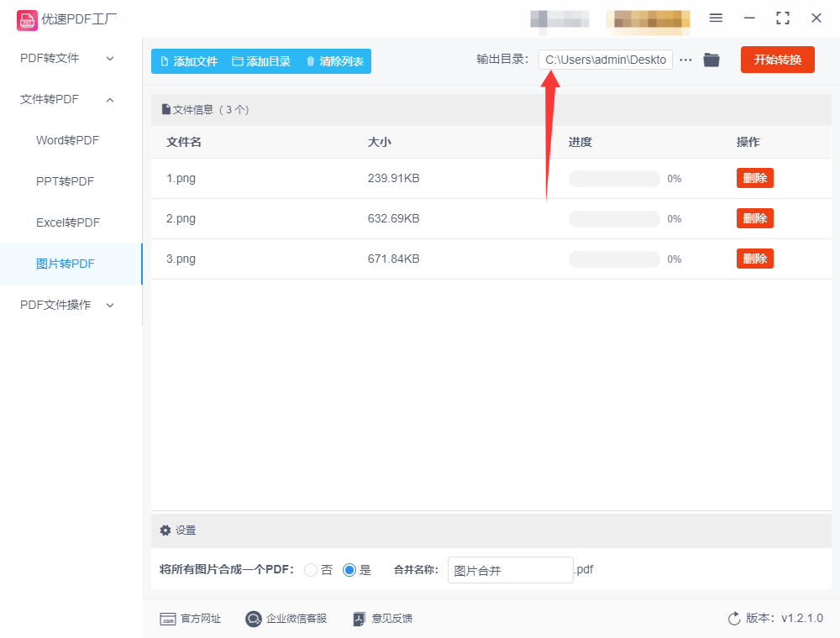Click the 632.69KB size cell
This screenshot has width=840, height=638.
coord(393,218)
